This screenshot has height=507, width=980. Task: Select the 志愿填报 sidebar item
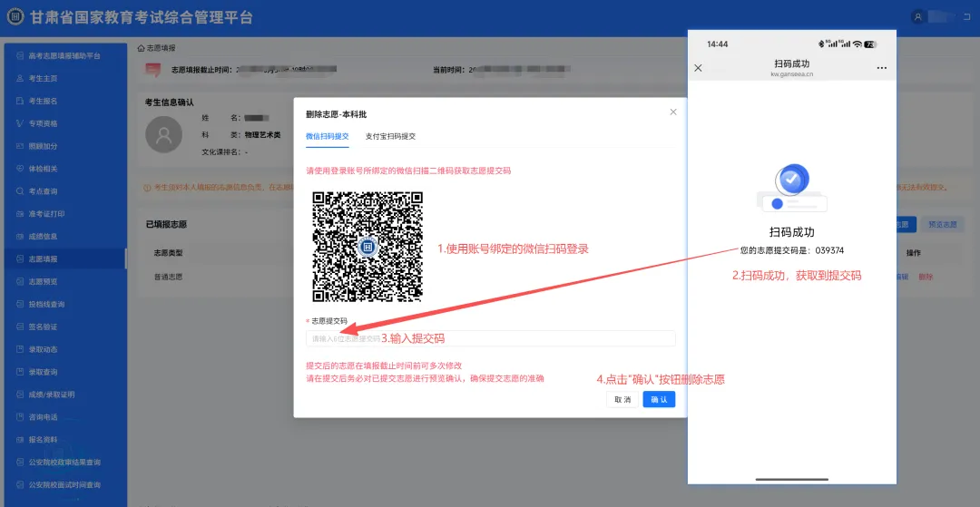tap(64, 259)
